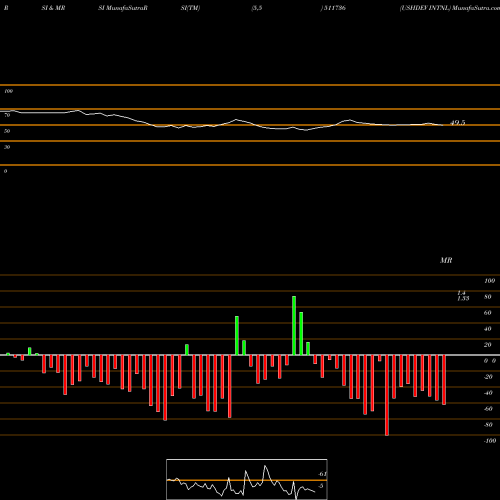Screen dimensions: 500x500
Task: Click the MR axis label 100
Action: coord(489,281)
